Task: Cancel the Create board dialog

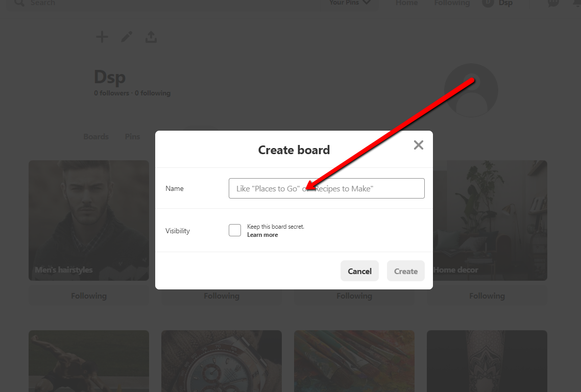Action: pos(359,271)
